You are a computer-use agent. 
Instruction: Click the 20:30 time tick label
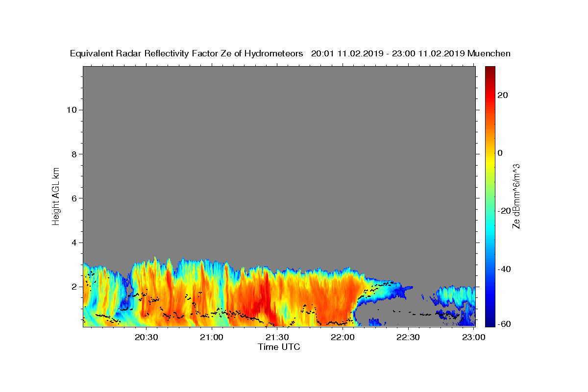click(146, 337)
